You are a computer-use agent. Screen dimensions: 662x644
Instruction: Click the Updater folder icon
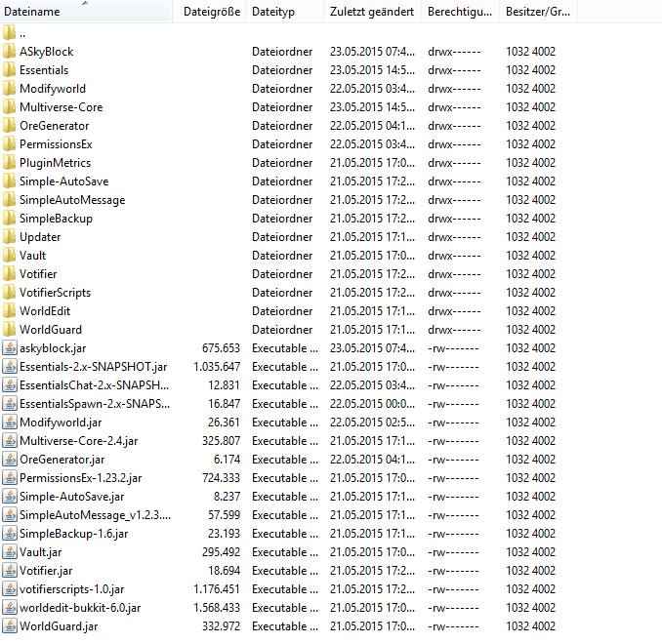10,237
